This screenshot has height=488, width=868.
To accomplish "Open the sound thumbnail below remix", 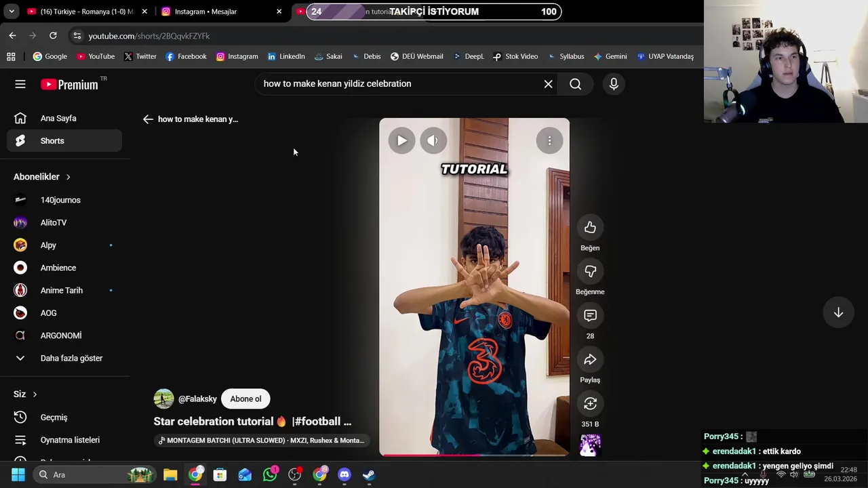I will [590, 445].
